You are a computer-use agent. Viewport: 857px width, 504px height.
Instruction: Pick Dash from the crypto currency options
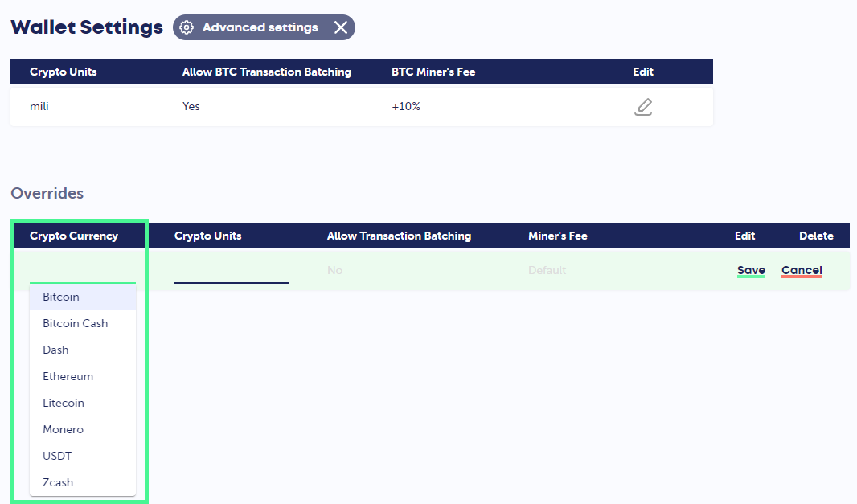click(55, 350)
